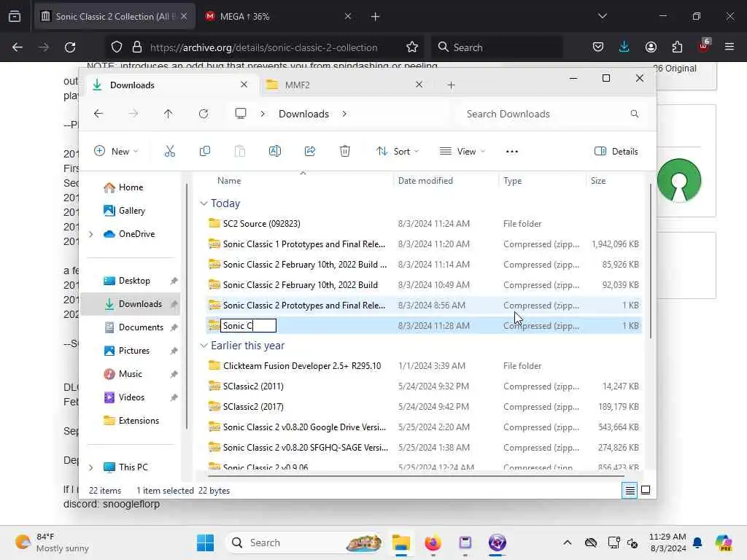Image resolution: width=747 pixels, height=560 pixels.
Task: Open Firefox extensions puzzle icon
Action: coord(677,47)
